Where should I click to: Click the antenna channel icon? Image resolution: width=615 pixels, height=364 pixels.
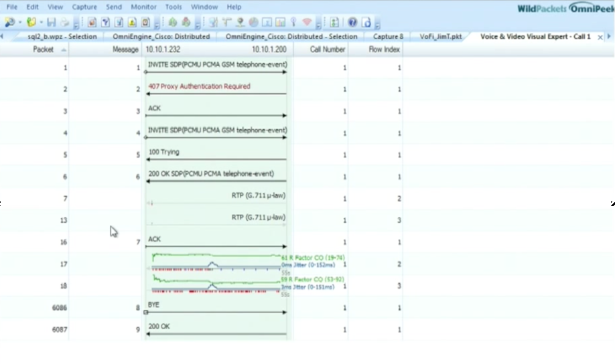coord(293,22)
